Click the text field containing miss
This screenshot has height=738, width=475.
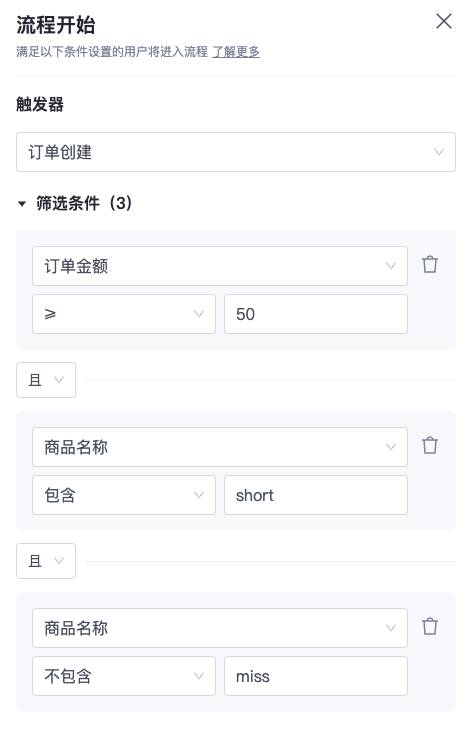click(x=316, y=676)
